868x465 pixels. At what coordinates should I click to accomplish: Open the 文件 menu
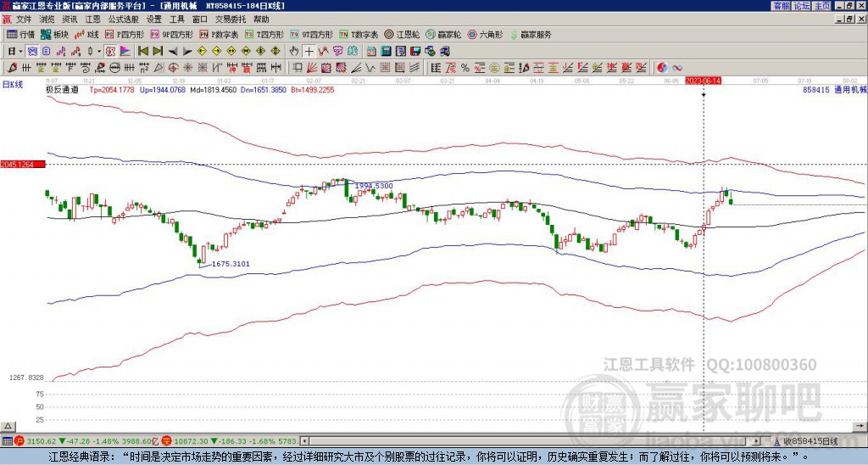23,20
